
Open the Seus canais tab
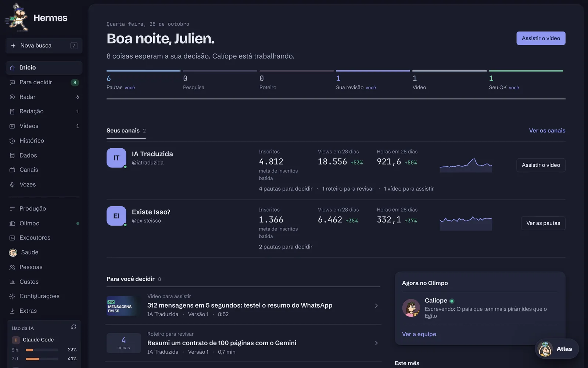[126, 131]
